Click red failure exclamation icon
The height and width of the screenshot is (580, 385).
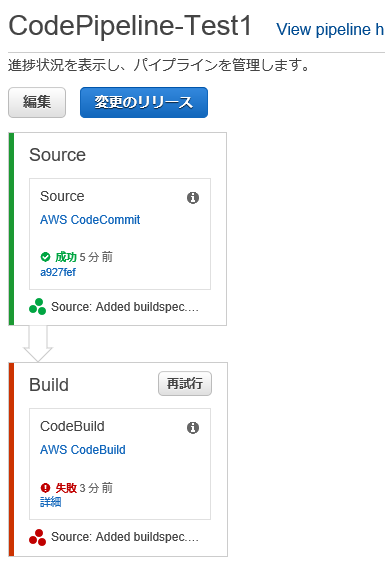[45, 488]
